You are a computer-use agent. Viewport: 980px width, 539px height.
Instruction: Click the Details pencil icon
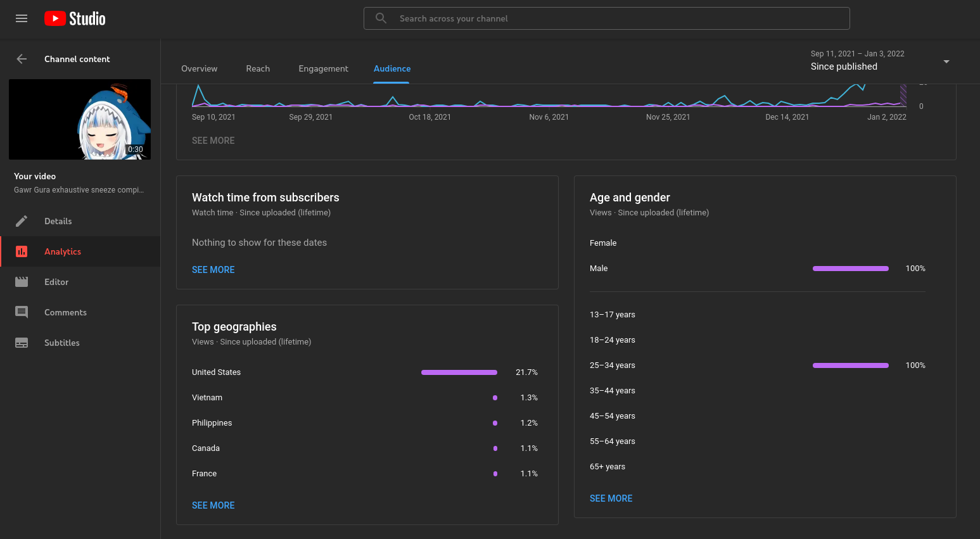(x=22, y=221)
